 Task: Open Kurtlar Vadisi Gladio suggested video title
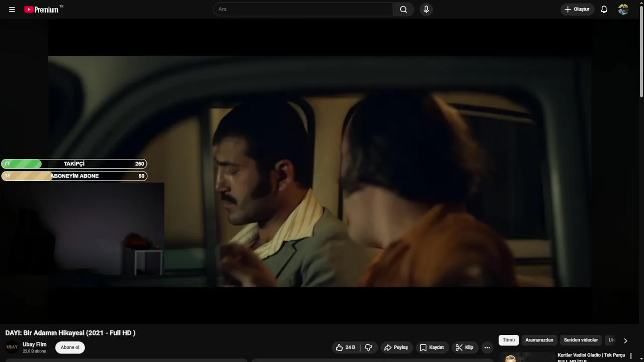[x=591, y=357]
